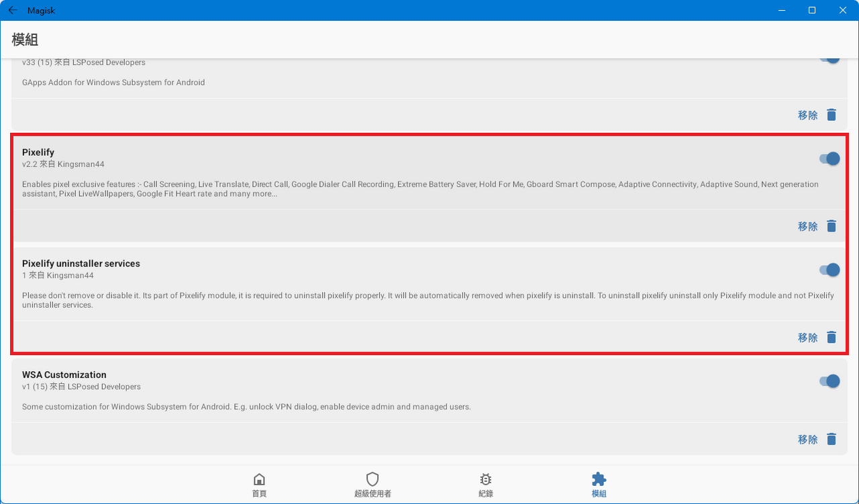Switch to the 超級使用者 superuser tab
The image size is (859, 504).
[x=372, y=485]
